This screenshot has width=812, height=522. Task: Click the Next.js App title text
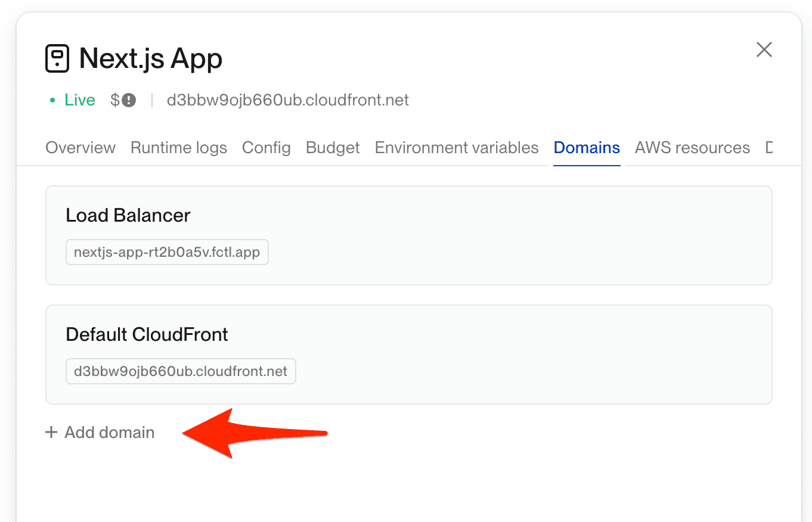coord(151,58)
